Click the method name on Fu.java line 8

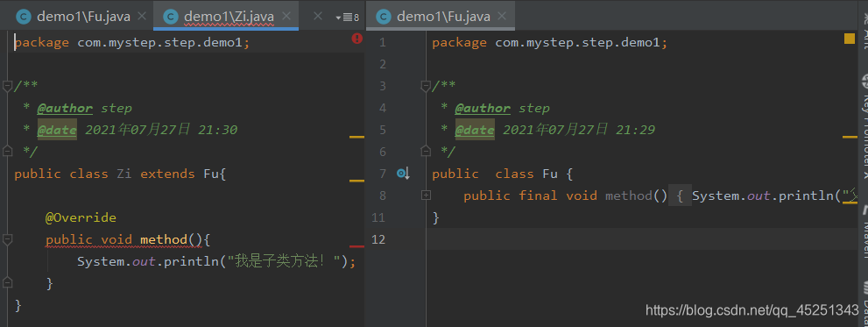coord(629,195)
